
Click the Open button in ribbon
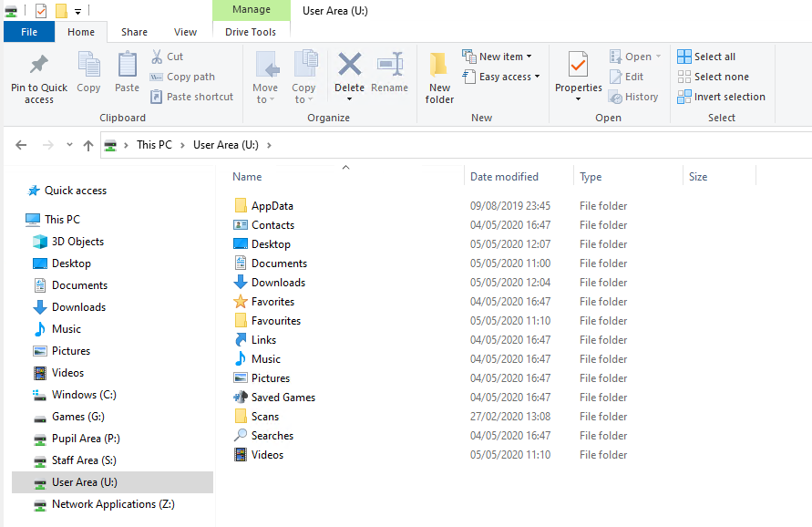(x=635, y=57)
